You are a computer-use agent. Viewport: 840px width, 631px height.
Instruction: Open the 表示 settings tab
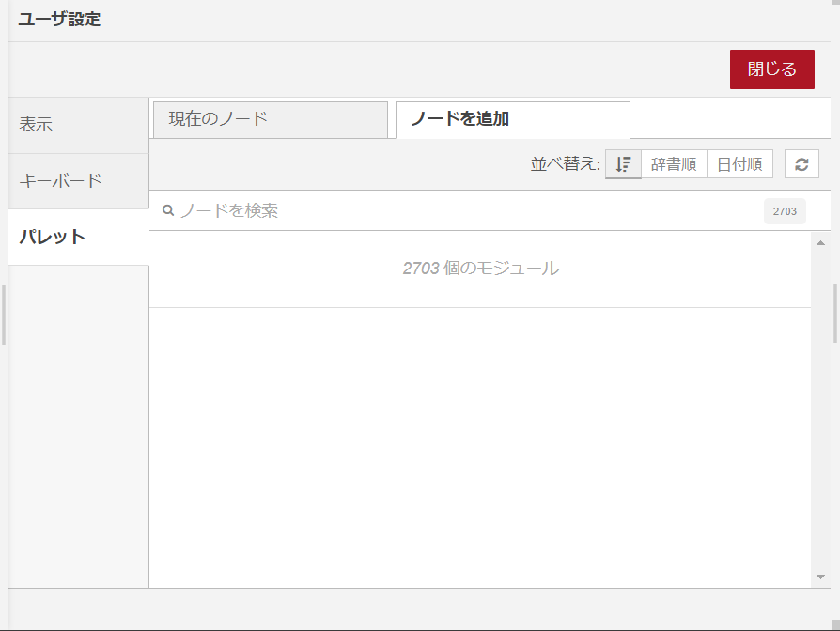pyautogui.click(x=79, y=125)
